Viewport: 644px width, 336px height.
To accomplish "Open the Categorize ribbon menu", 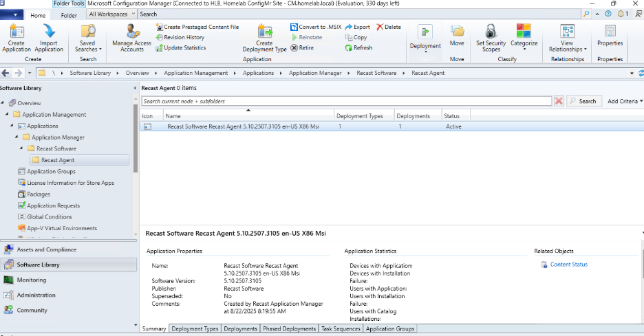I will click(524, 37).
